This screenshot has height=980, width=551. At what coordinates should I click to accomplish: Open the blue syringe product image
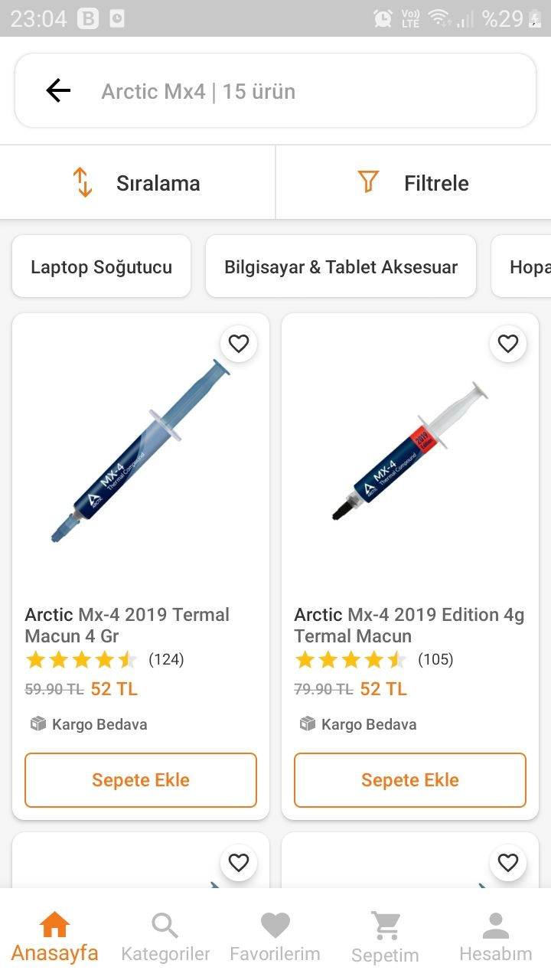click(141, 452)
